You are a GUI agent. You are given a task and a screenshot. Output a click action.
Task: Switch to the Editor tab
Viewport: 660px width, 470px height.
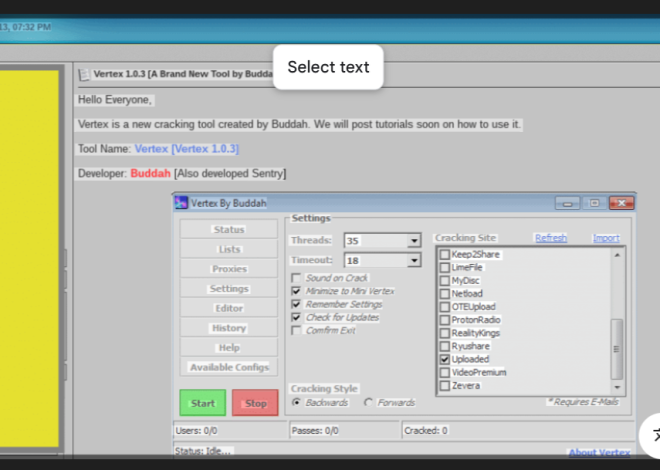[229, 308]
